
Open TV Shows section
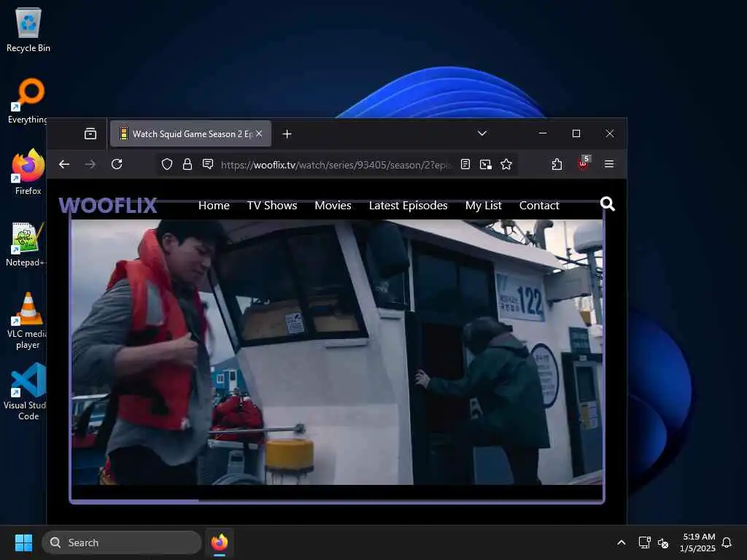pyautogui.click(x=272, y=205)
